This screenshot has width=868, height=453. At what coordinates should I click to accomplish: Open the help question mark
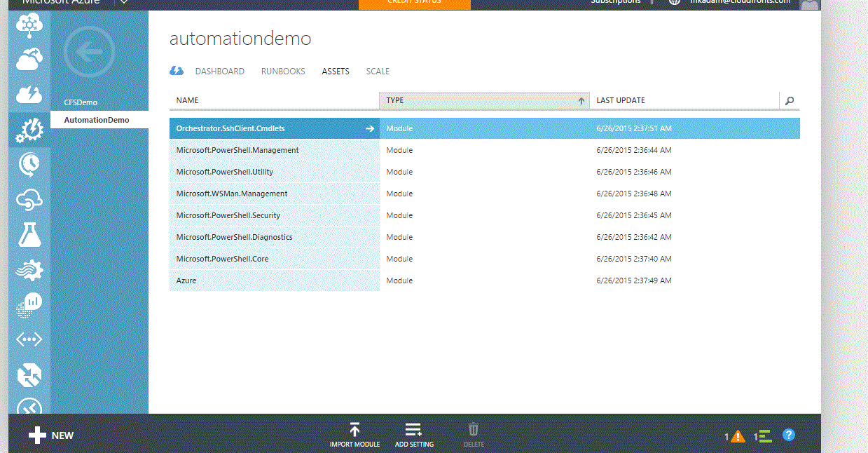(x=789, y=435)
